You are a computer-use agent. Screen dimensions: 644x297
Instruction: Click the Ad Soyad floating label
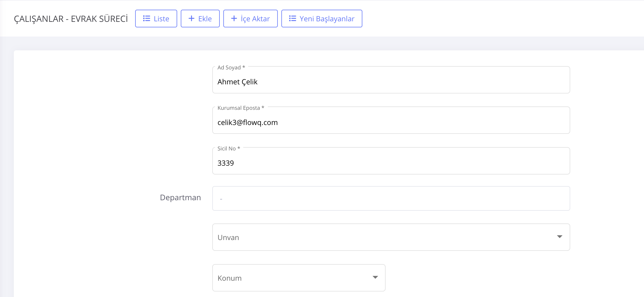(x=231, y=67)
